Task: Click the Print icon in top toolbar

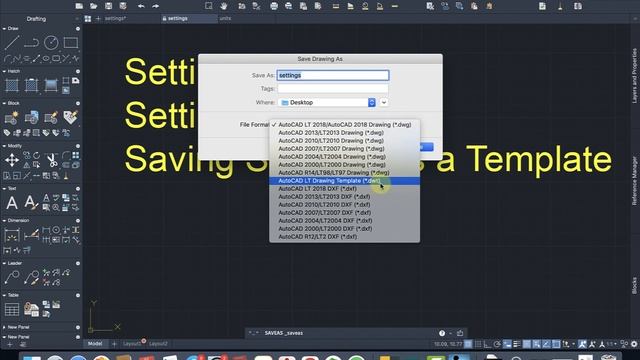Action: (274, 6)
